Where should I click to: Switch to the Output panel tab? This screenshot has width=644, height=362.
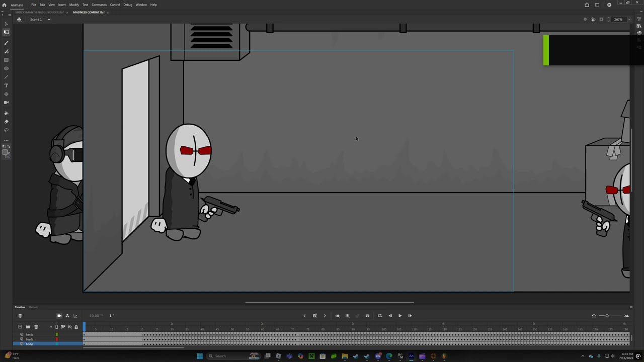pyautogui.click(x=33, y=307)
